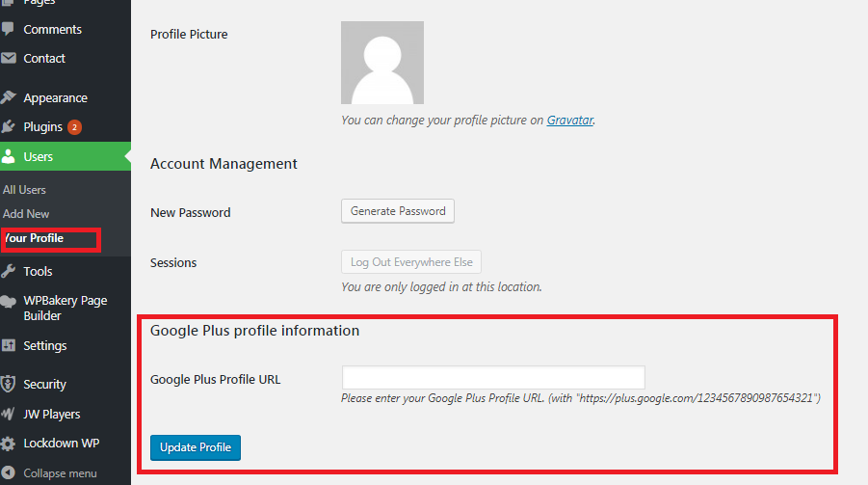The image size is (868, 485).
Task: Click the Update Profile button
Action: 196,447
